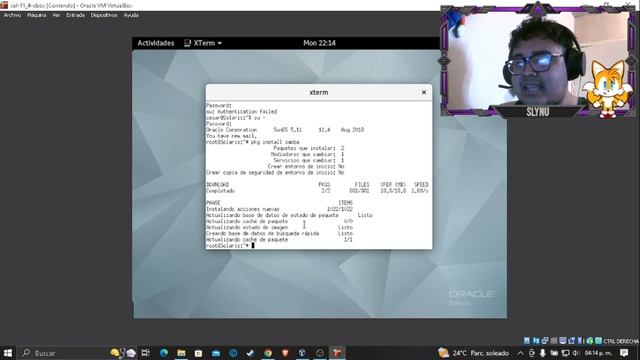The height and width of the screenshot is (360, 640).
Task: Click the battery icon in system tray
Action: click(x=554, y=353)
